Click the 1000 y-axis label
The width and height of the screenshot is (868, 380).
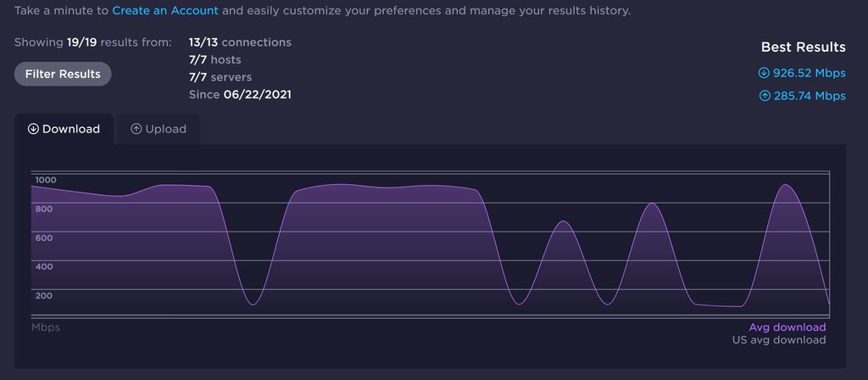(x=46, y=180)
